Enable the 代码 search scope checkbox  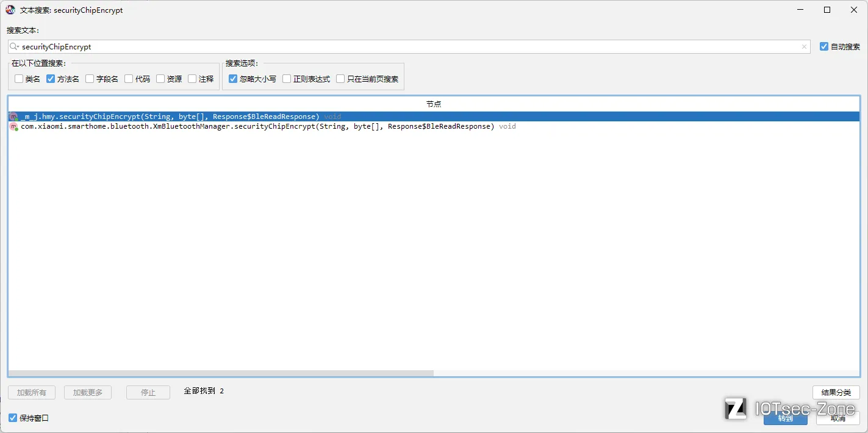coord(128,78)
